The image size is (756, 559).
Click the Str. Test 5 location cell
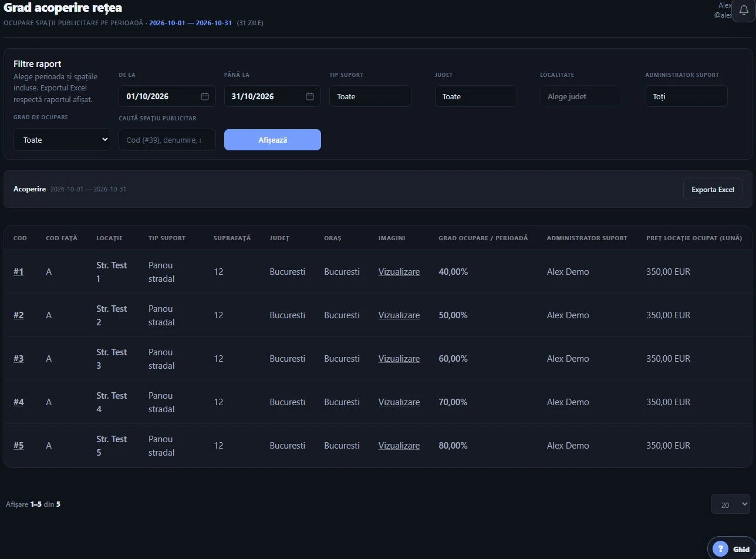112,446
